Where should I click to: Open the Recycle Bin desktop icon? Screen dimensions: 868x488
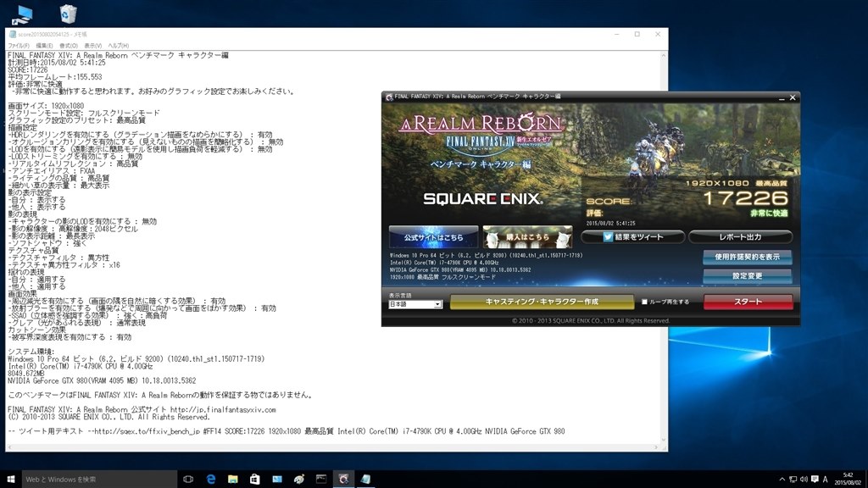pyautogui.click(x=68, y=14)
